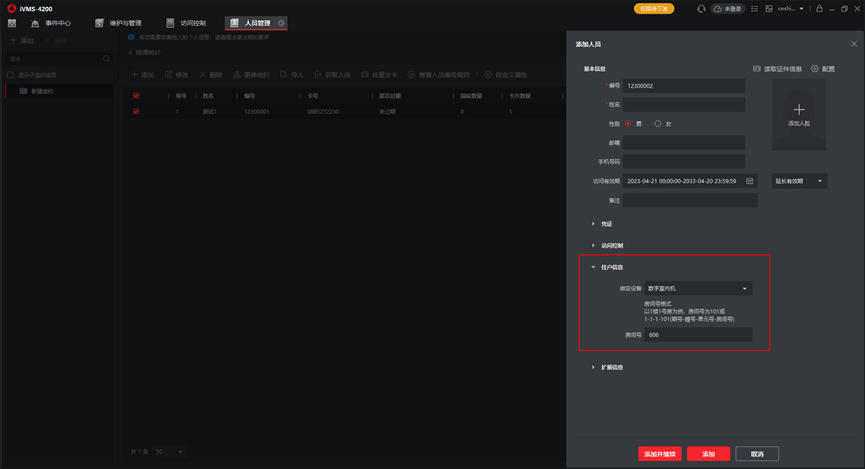Image resolution: width=865 pixels, height=469 pixels.
Task: Open the ceshi user account dropdown
Action: coord(791,9)
